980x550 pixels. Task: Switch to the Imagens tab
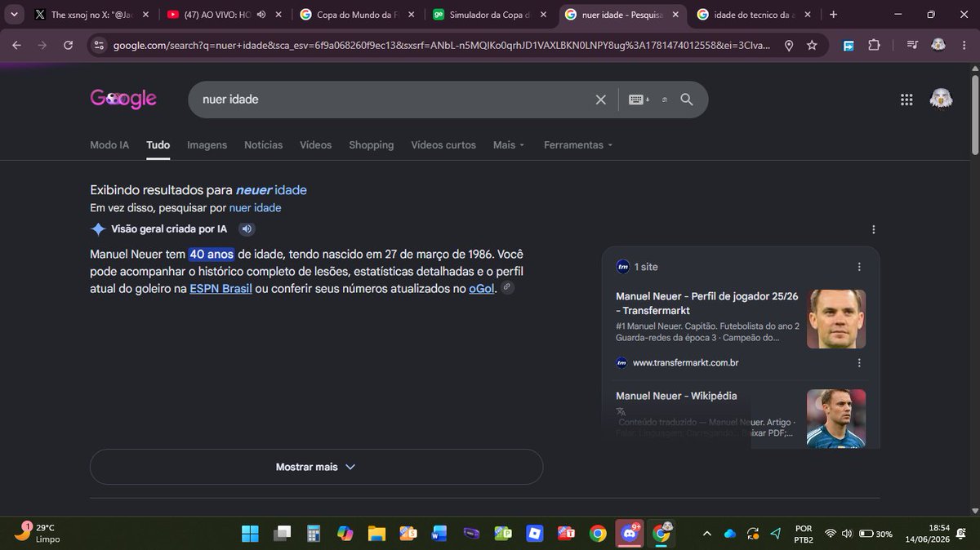coord(207,144)
